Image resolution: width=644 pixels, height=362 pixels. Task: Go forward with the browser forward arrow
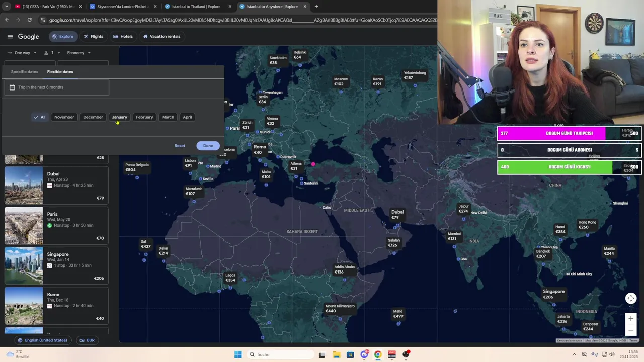[x=18, y=20]
